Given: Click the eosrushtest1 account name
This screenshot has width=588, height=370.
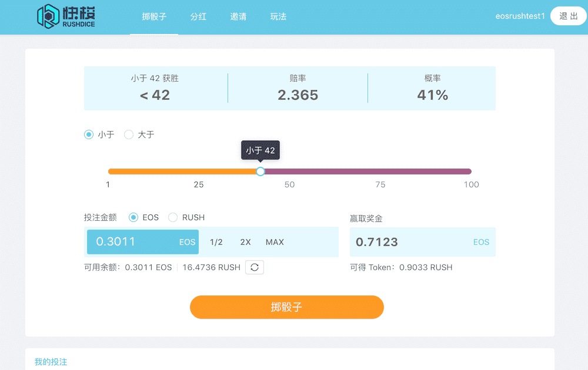Looking at the screenshot, I should (x=520, y=16).
